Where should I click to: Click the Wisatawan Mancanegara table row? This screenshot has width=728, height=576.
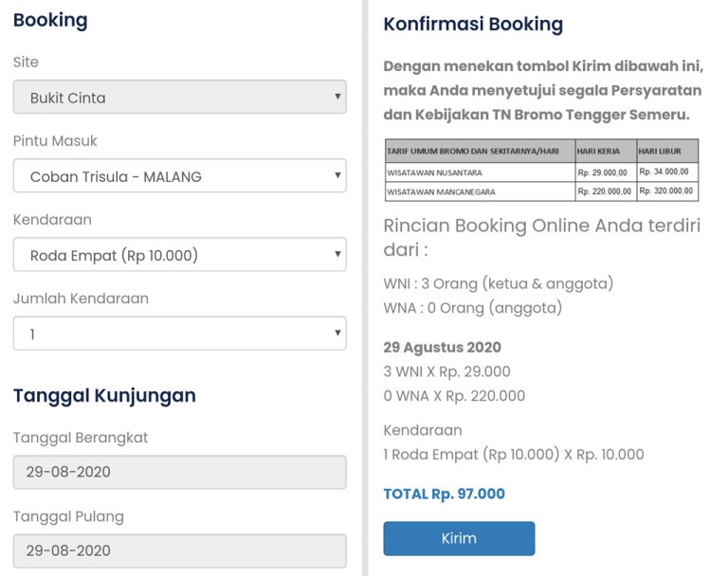(540, 191)
